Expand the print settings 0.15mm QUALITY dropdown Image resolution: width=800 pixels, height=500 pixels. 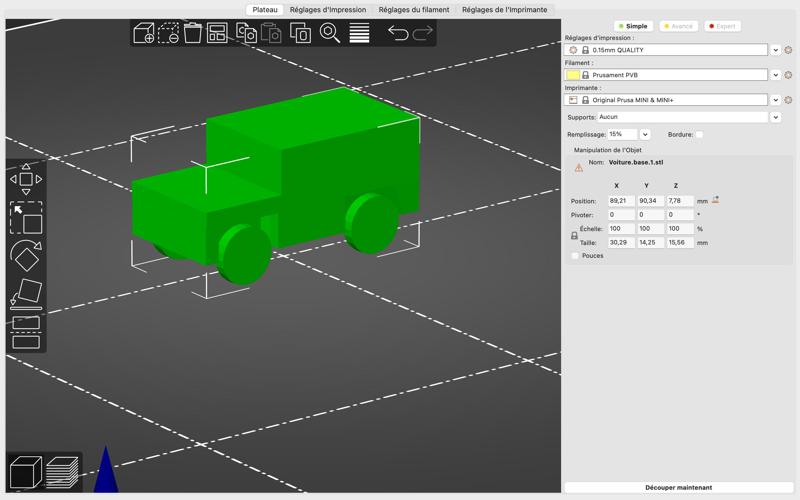coord(775,50)
